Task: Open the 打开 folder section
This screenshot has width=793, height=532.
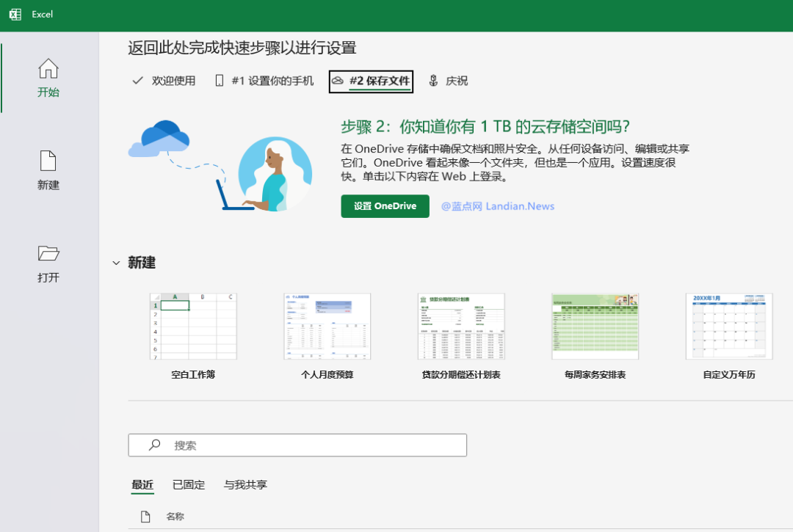Action: point(48,263)
